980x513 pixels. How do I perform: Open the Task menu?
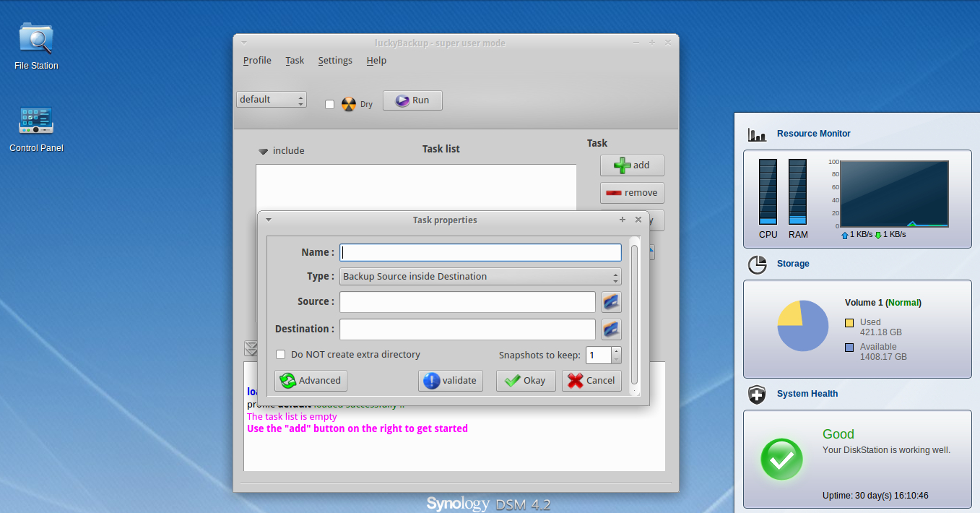pyautogui.click(x=295, y=61)
